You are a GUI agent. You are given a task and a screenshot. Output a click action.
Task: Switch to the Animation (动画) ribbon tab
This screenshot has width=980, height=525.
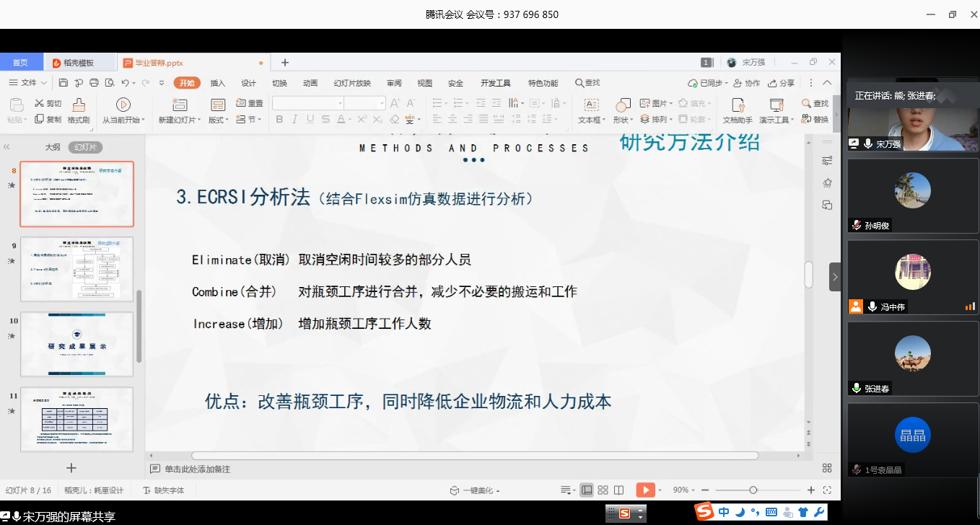point(310,83)
